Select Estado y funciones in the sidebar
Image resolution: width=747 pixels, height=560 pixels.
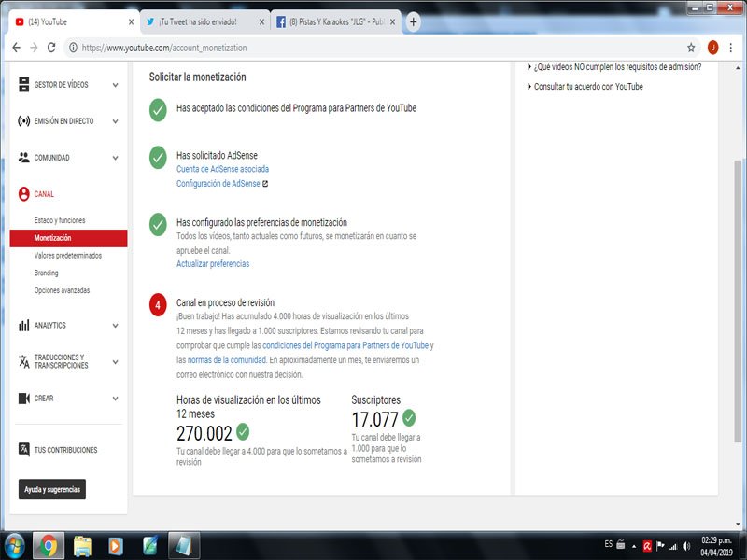[60, 220]
